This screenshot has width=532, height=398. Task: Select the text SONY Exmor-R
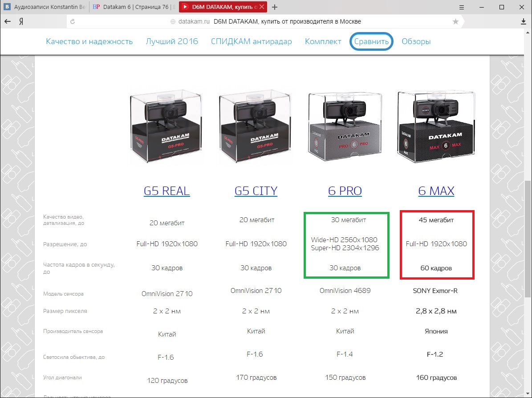pyautogui.click(x=435, y=291)
